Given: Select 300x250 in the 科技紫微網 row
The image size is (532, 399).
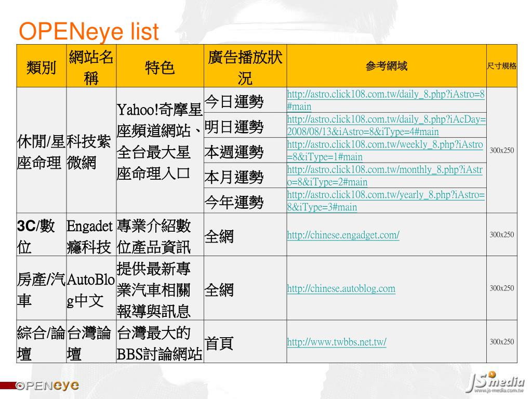Looking at the screenshot, I should [x=502, y=150].
